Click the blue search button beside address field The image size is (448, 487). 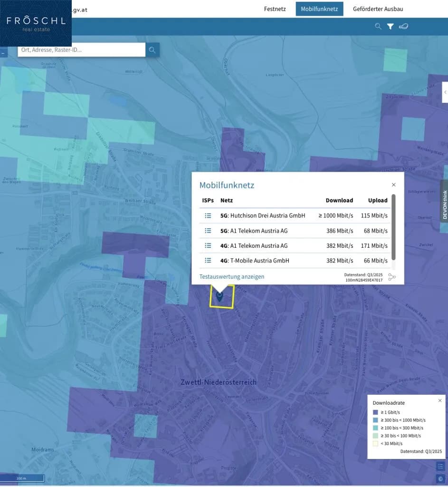(153, 49)
